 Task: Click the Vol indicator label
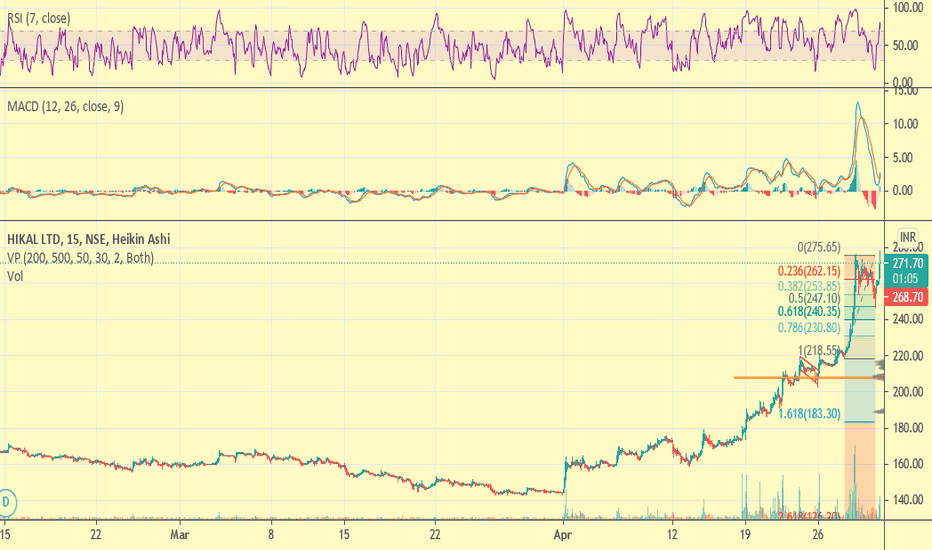[15, 276]
